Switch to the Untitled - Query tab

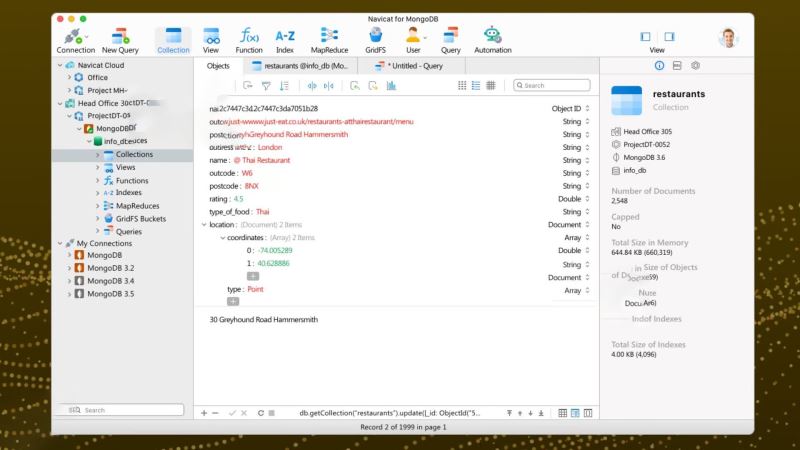pos(412,66)
